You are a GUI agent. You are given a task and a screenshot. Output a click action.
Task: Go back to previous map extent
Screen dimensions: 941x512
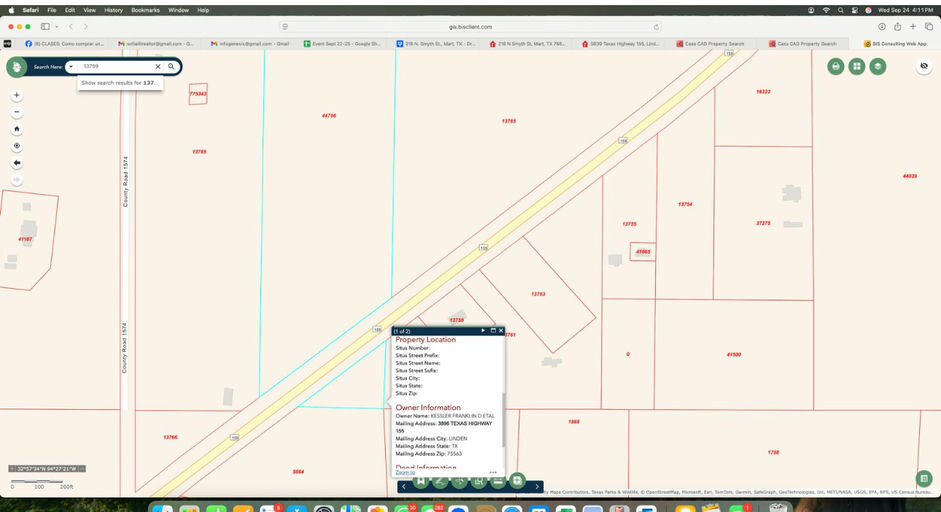pyautogui.click(x=17, y=163)
